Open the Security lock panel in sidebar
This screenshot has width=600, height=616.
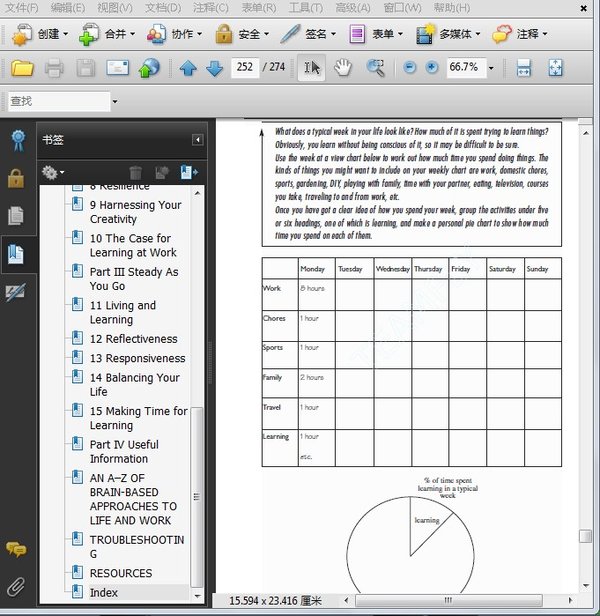coord(16,179)
